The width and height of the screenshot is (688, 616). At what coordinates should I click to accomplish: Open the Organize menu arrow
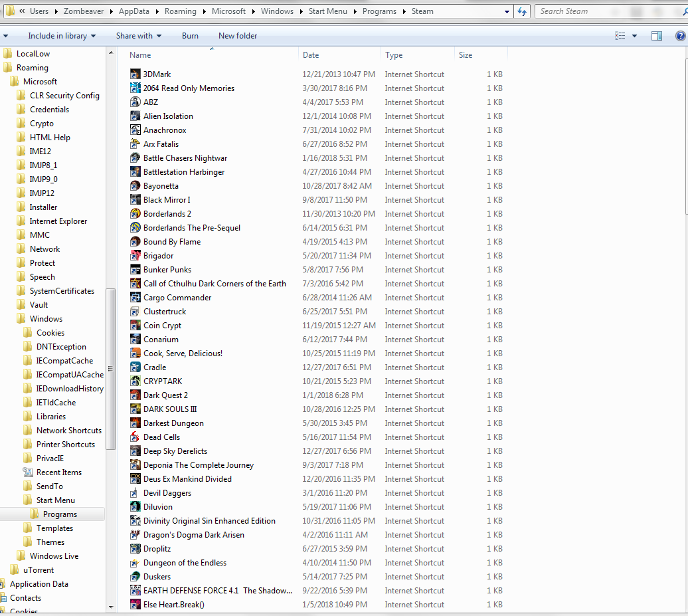[x=5, y=36]
